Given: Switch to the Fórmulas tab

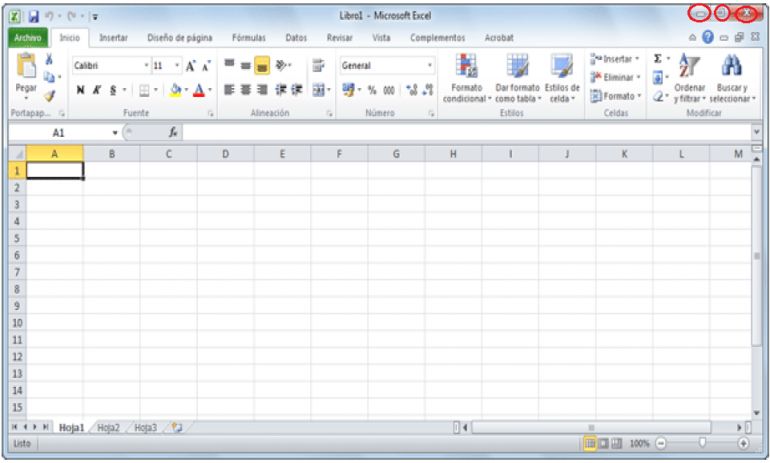Looking at the screenshot, I should tap(249, 38).
